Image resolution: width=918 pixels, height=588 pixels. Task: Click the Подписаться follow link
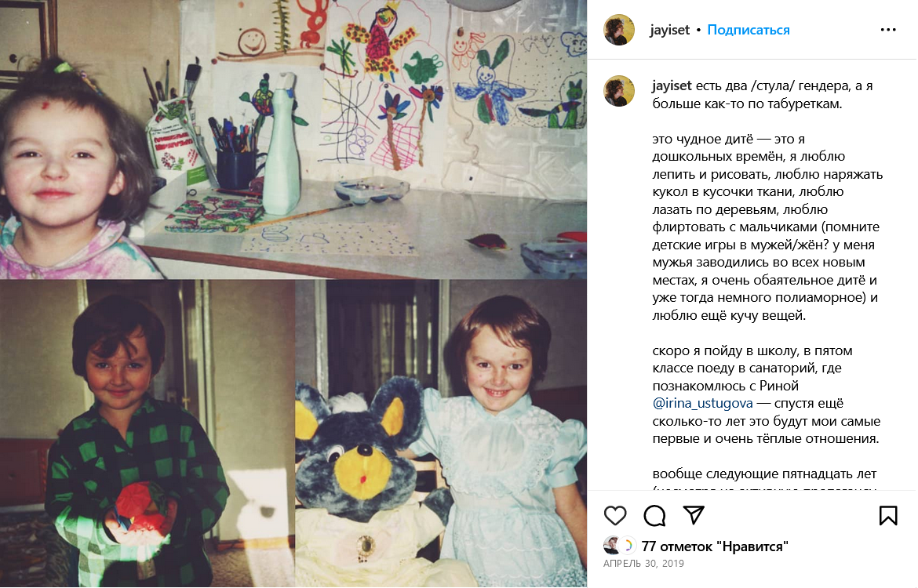coord(749,30)
